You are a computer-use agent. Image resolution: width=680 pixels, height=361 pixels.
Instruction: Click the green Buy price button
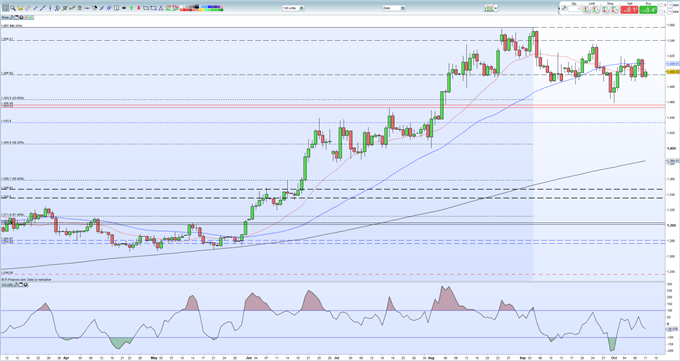648,10
